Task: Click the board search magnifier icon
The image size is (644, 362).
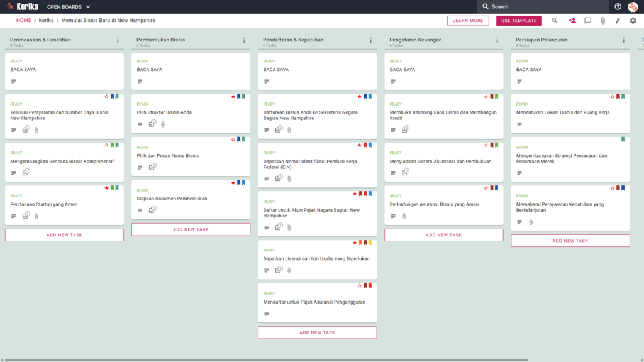Action: point(555,21)
